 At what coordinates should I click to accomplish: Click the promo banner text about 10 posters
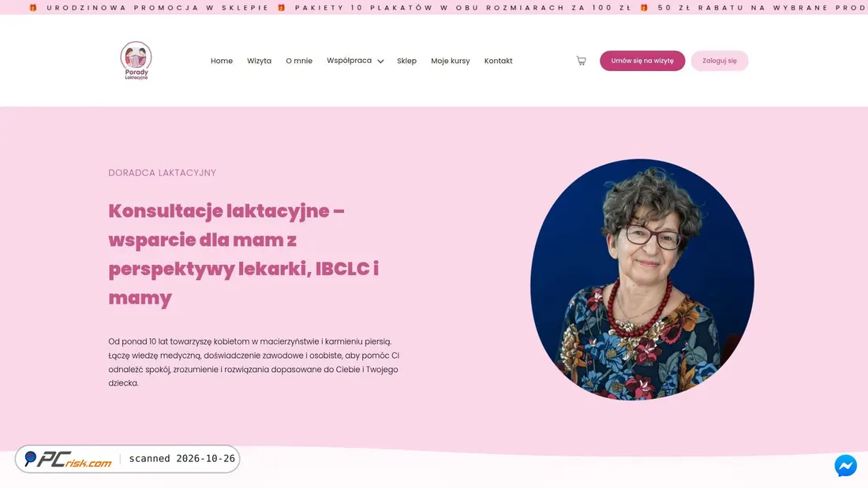point(462,8)
